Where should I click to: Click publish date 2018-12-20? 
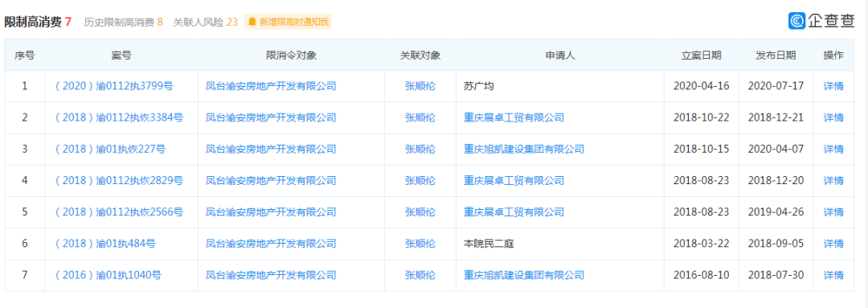pos(776,181)
